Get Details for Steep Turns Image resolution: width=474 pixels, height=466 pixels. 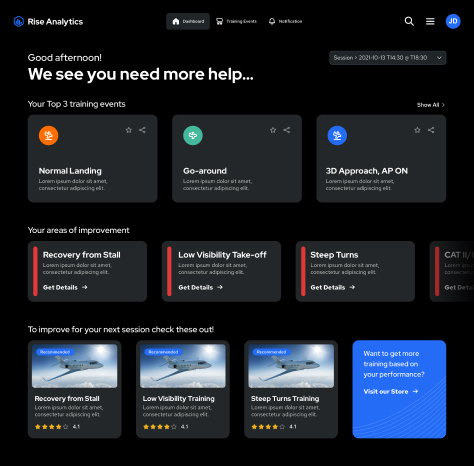pos(333,287)
